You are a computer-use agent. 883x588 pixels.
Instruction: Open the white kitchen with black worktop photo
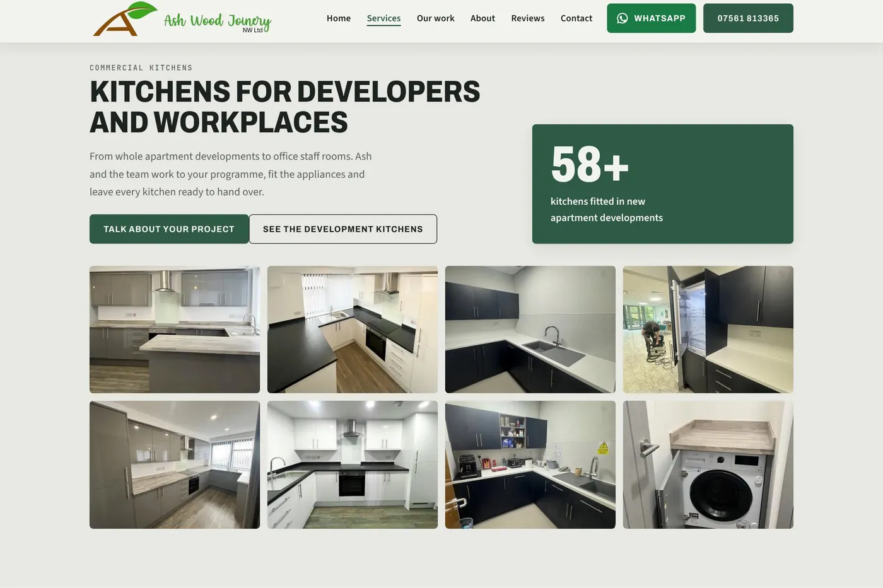[353, 330]
